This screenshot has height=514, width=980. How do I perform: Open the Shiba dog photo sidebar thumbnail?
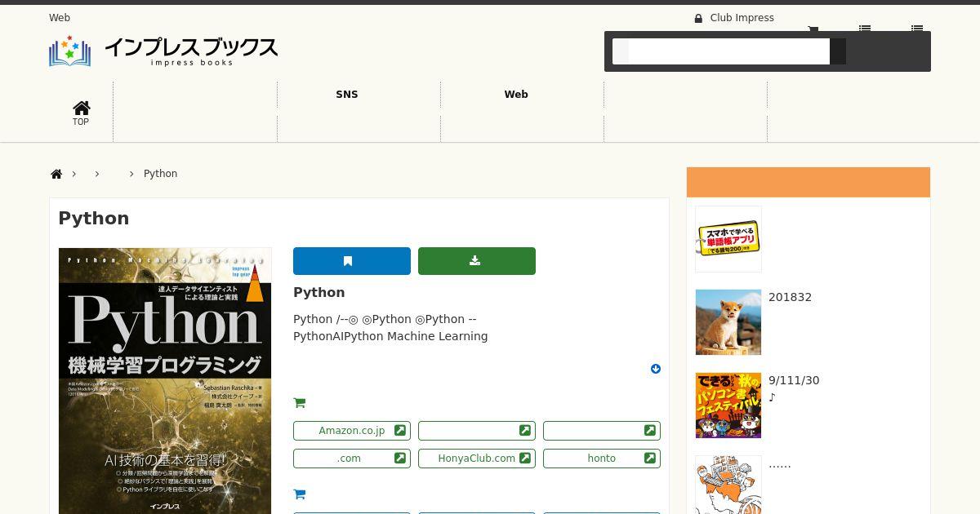(728, 322)
